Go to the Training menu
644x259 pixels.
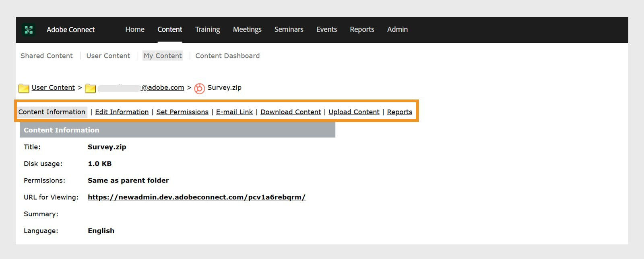(x=208, y=29)
